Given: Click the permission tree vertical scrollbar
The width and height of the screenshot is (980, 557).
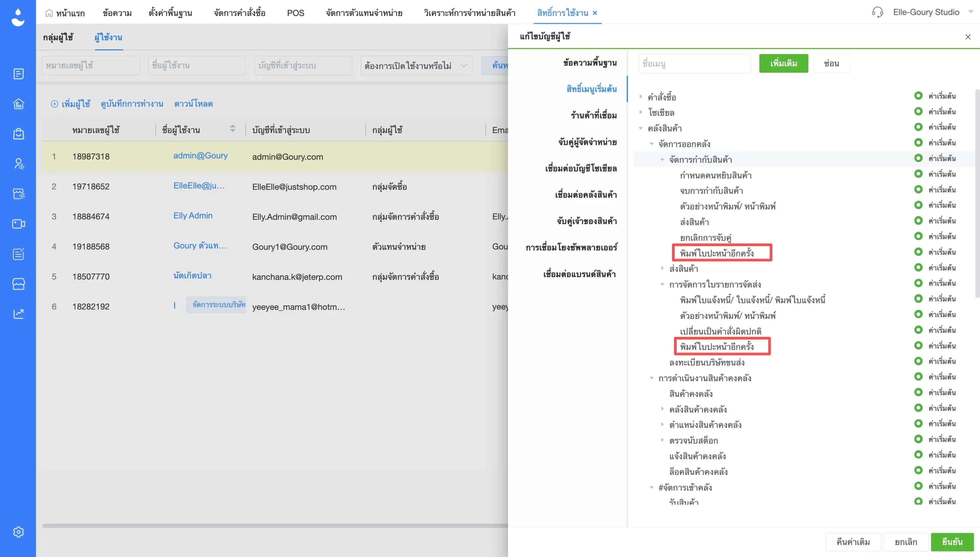Looking at the screenshot, I should (977, 193).
